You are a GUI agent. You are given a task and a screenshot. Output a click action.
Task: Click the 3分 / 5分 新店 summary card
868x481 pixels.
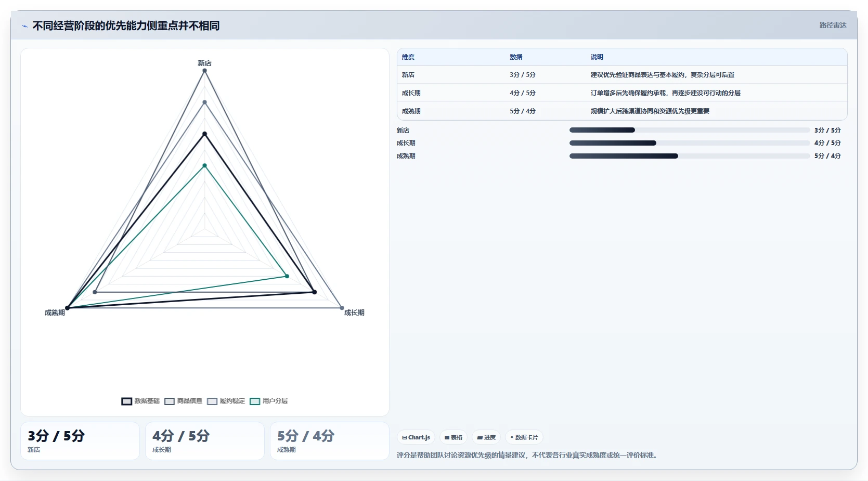point(80,441)
